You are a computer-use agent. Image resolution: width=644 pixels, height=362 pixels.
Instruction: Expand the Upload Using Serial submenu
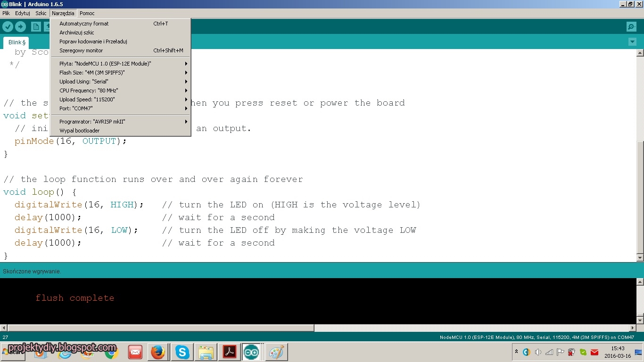[120, 82]
